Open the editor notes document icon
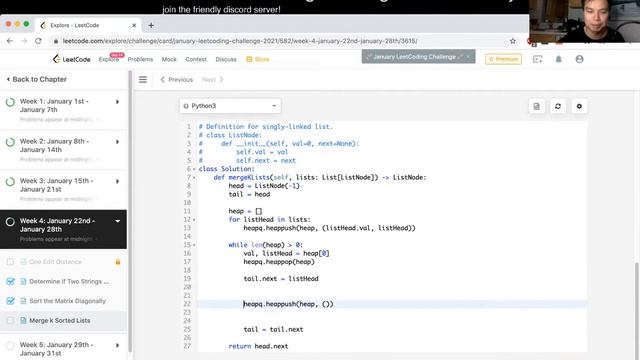 pos(537,106)
